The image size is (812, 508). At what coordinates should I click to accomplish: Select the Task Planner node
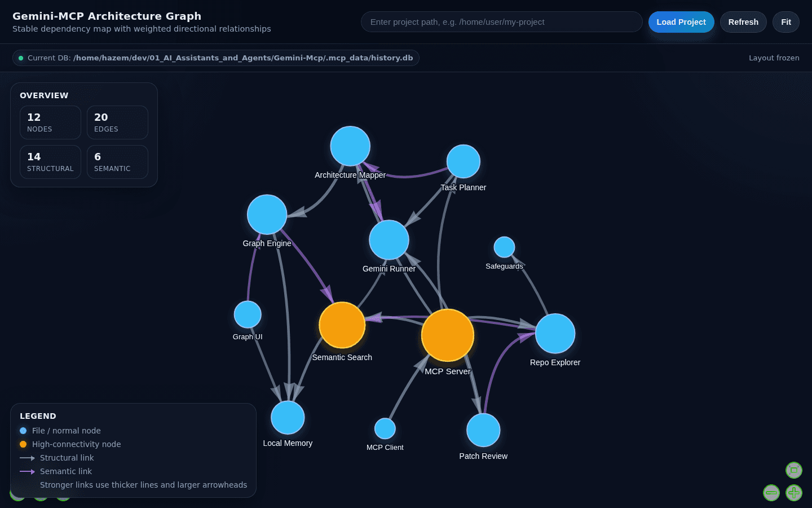(464, 161)
